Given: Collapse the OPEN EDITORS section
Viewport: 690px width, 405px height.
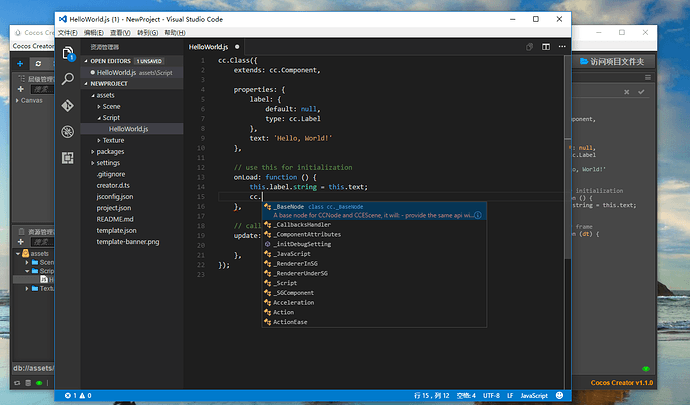Looking at the screenshot, I should click(x=112, y=61).
